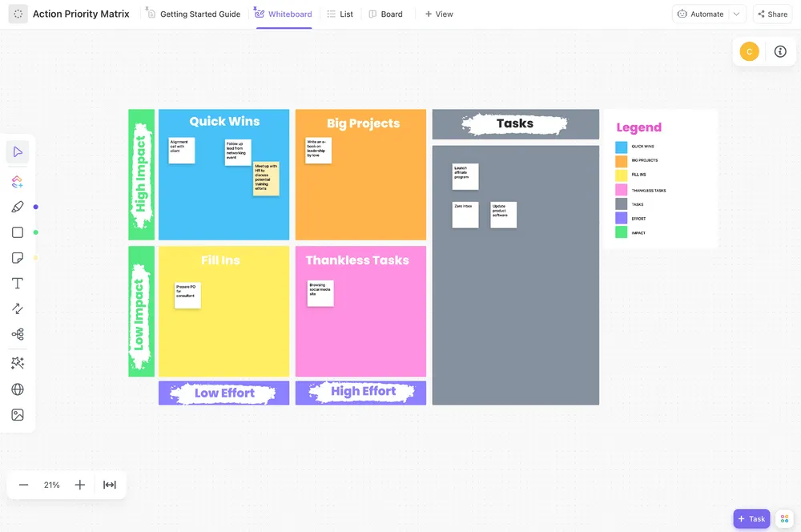Select the shape square tool

click(x=18, y=232)
